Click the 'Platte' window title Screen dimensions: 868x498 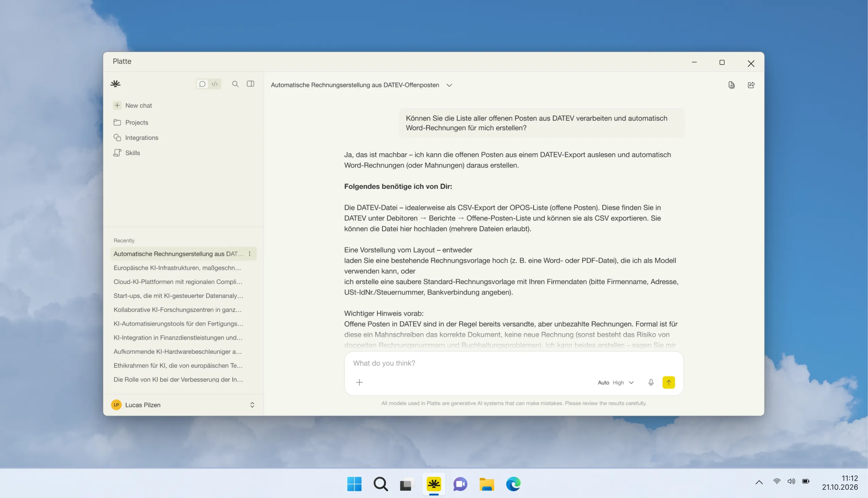[x=122, y=62]
